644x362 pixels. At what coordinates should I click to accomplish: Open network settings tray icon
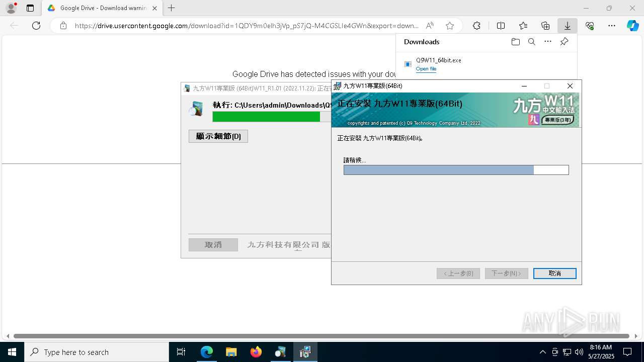[x=567, y=352]
